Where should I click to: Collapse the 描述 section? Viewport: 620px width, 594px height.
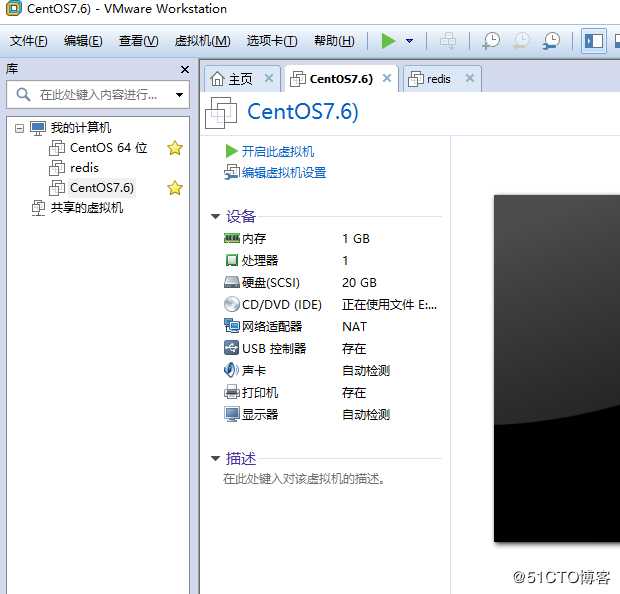click(215, 458)
